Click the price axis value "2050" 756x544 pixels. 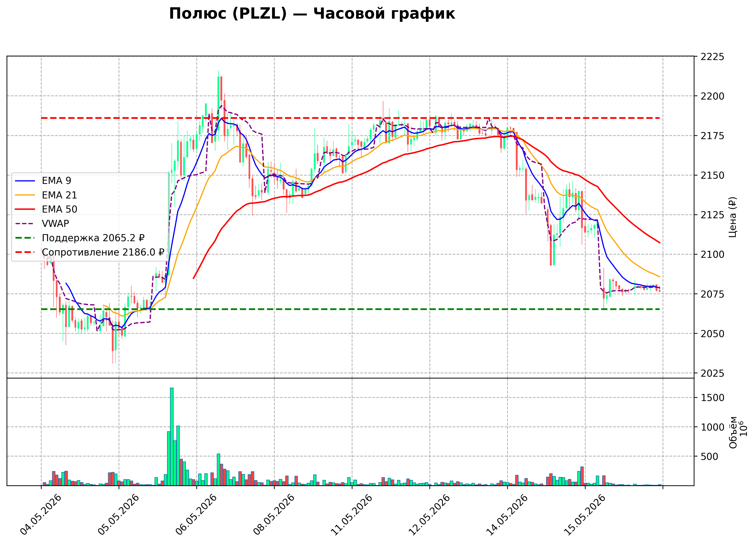[x=712, y=333]
